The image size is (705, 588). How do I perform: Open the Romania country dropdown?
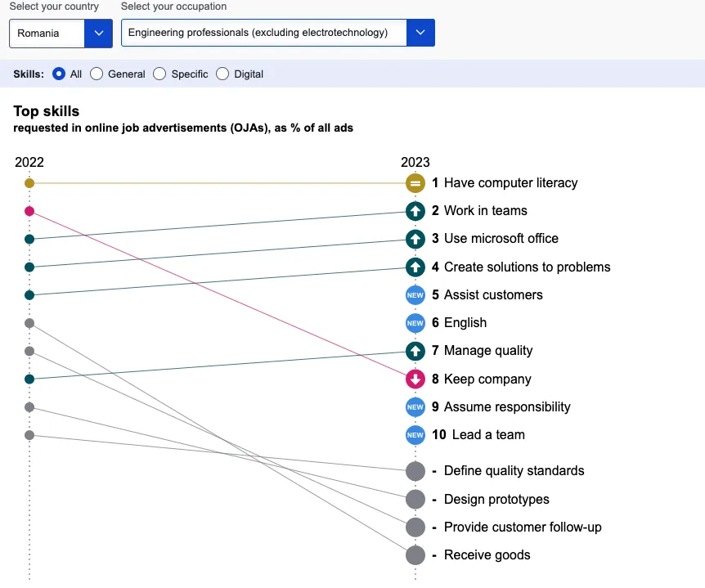click(61, 34)
